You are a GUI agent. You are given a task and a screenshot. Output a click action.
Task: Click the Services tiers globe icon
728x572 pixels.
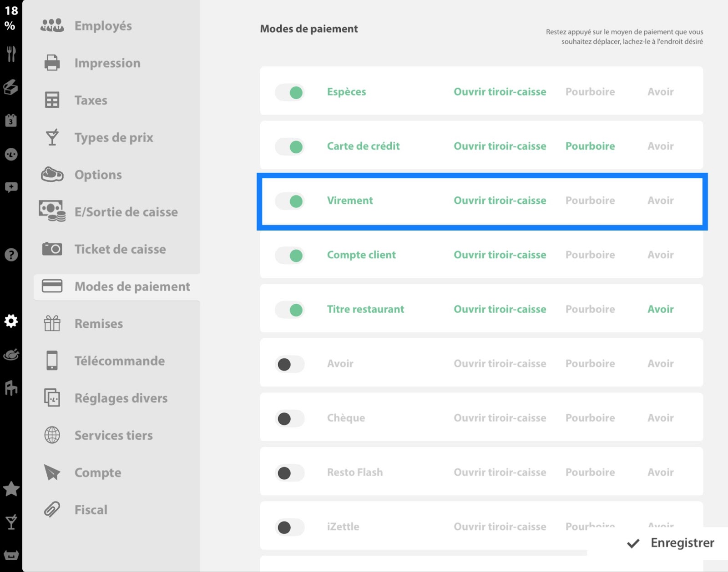tap(52, 435)
